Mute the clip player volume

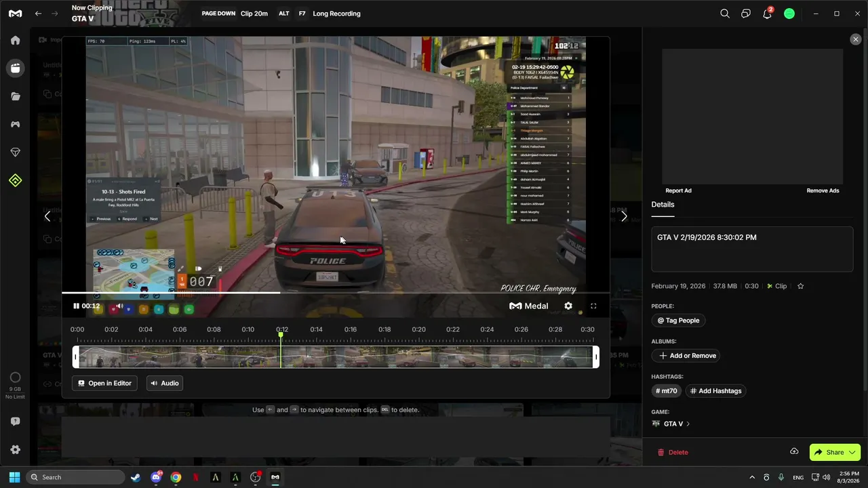pos(119,306)
